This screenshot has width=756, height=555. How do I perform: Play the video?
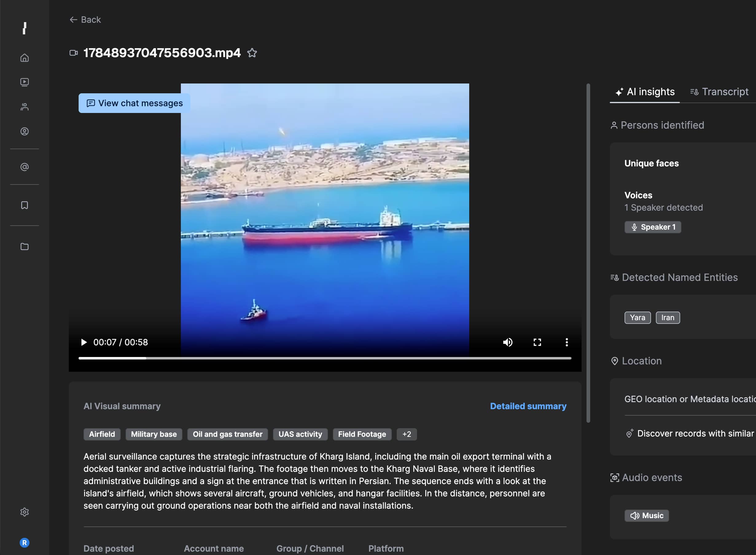[x=84, y=342]
